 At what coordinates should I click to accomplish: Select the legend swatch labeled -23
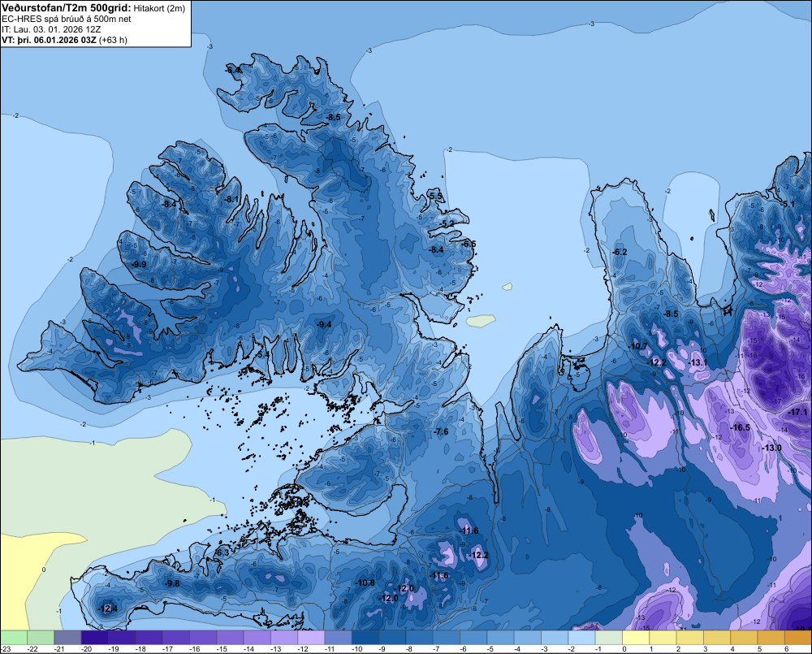(x=14, y=638)
